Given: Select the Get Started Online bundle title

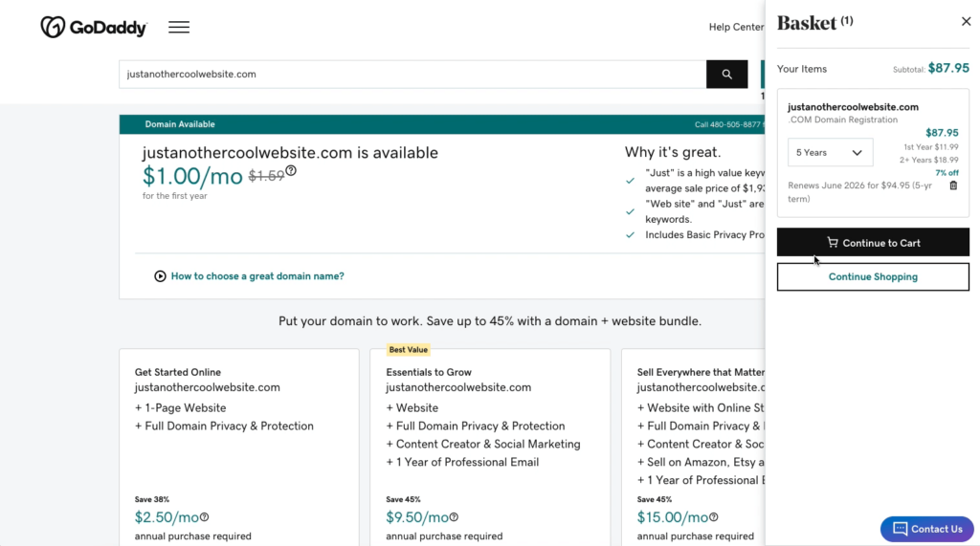Looking at the screenshot, I should [x=177, y=372].
